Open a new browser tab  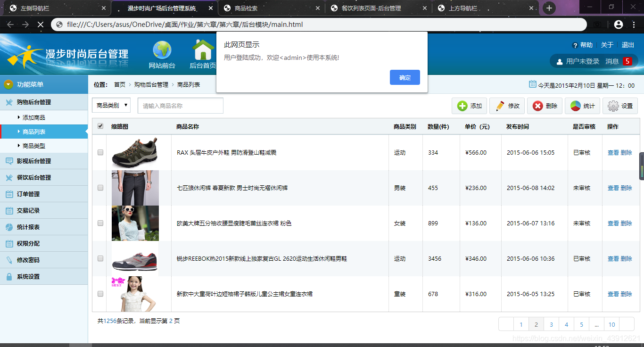click(549, 8)
